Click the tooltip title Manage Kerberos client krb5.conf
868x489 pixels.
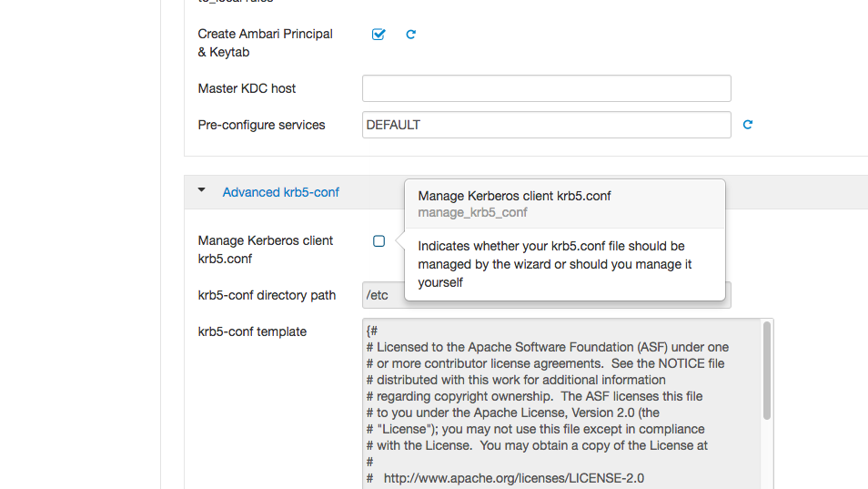[514, 196]
